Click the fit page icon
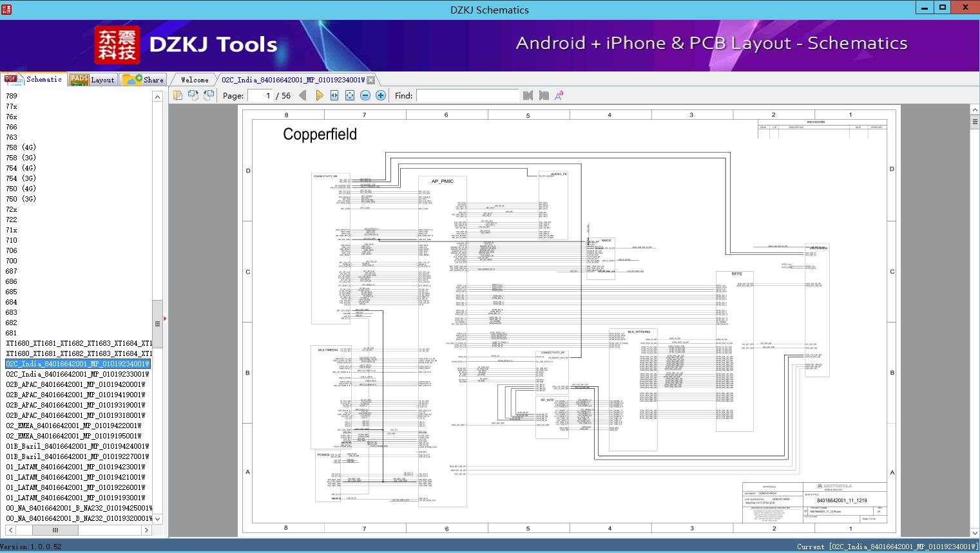The width and height of the screenshot is (980, 553). [350, 95]
